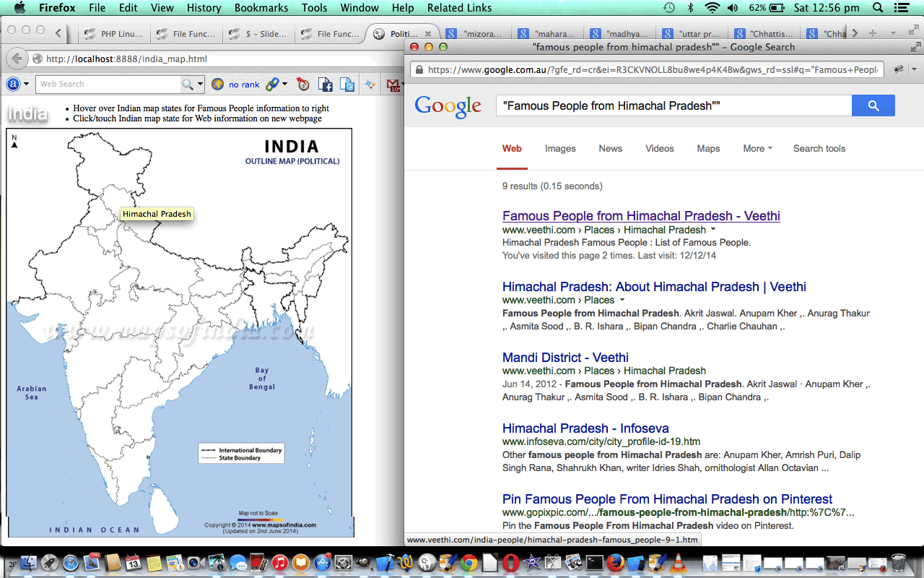Click the Google search query field

(x=674, y=105)
